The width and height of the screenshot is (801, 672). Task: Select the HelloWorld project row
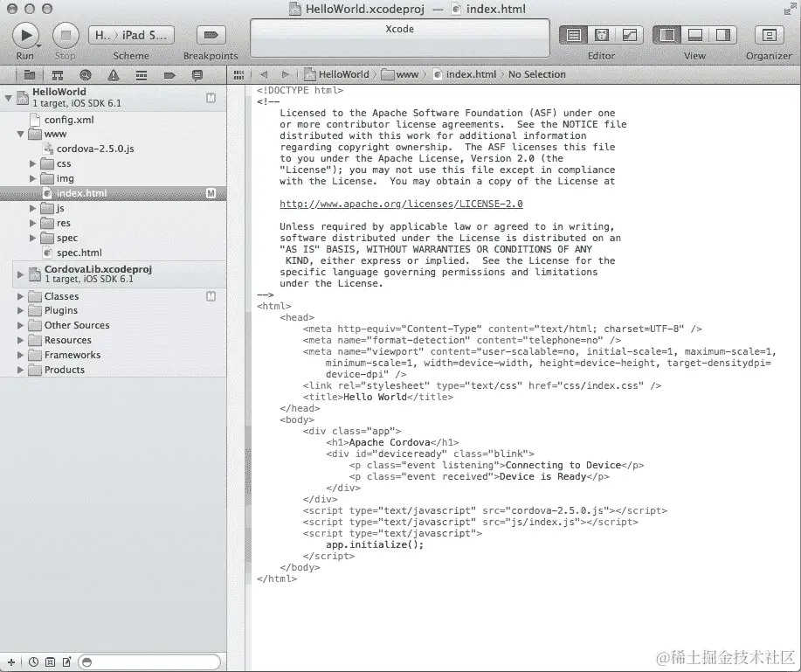(x=113, y=98)
